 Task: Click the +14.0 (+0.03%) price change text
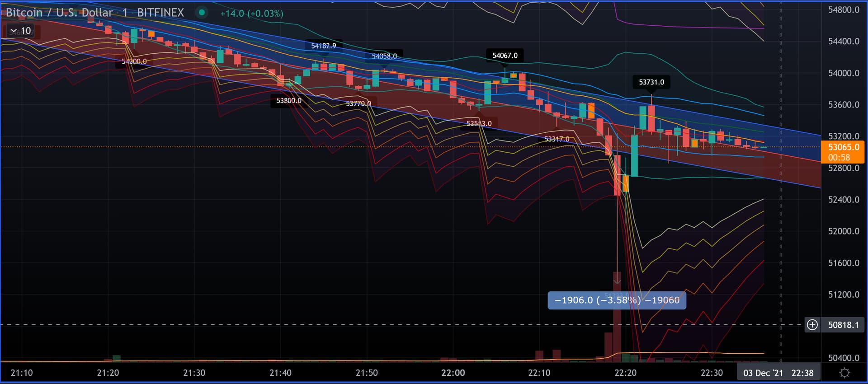tap(251, 14)
